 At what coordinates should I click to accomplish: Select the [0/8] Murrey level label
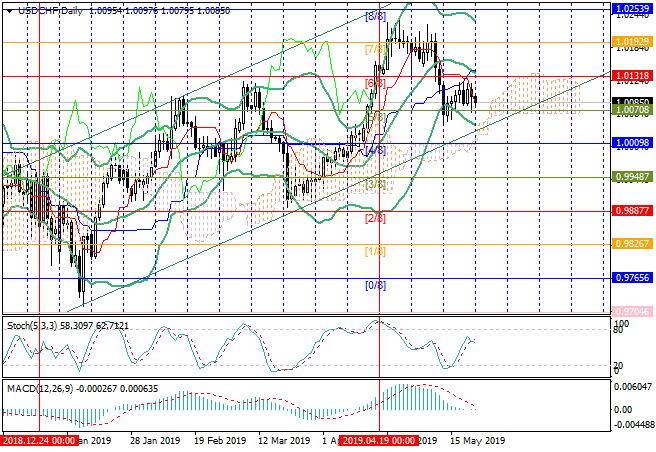click(x=375, y=285)
